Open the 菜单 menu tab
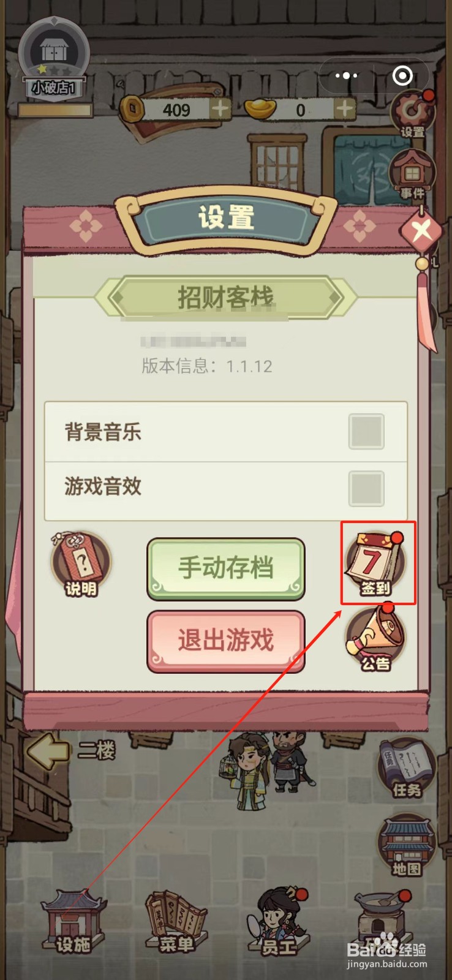 coord(176,923)
